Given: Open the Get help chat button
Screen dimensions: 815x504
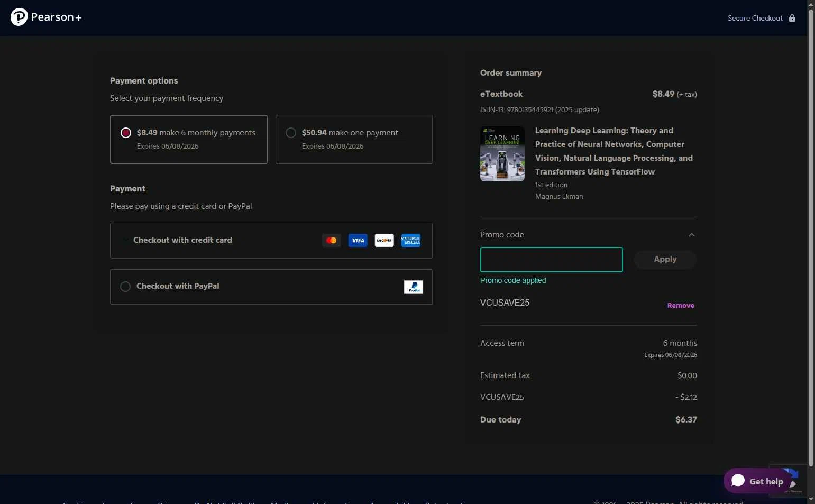Looking at the screenshot, I should pyautogui.click(x=757, y=481).
